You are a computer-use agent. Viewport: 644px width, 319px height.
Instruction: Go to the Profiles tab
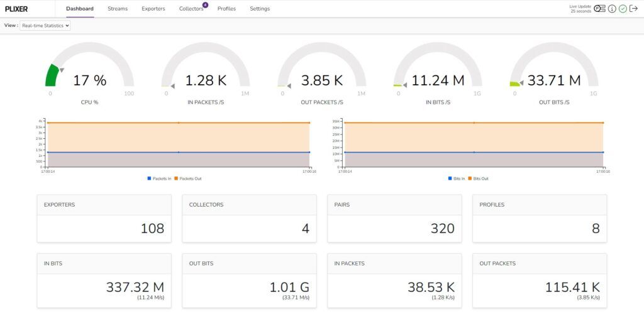pos(226,9)
